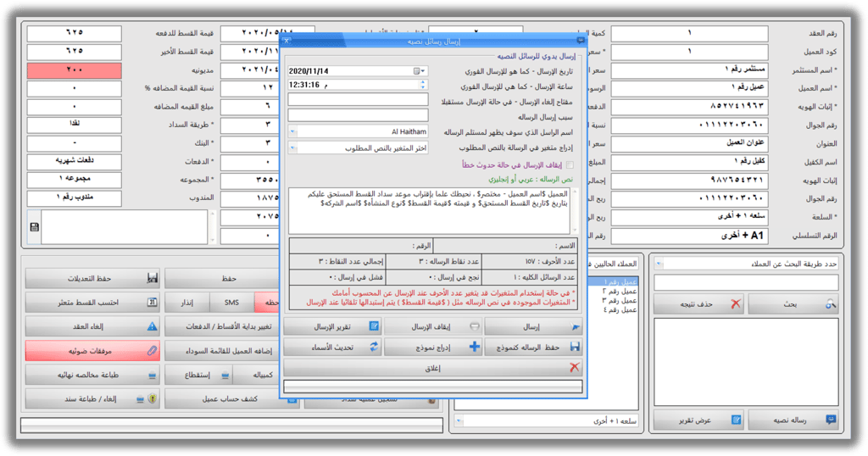Open the Al Haitham sender name dropdown
Viewport: 868px width, 456px height.
(292, 132)
